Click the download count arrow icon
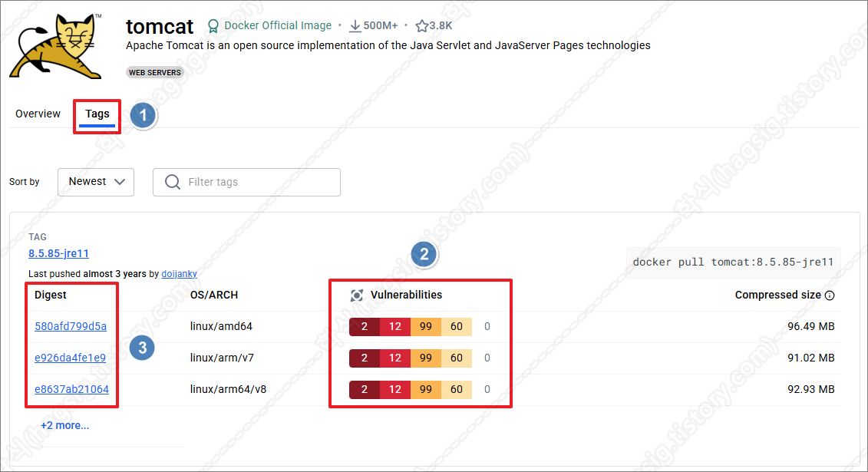The width and height of the screenshot is (868, 472). (355, 26)
